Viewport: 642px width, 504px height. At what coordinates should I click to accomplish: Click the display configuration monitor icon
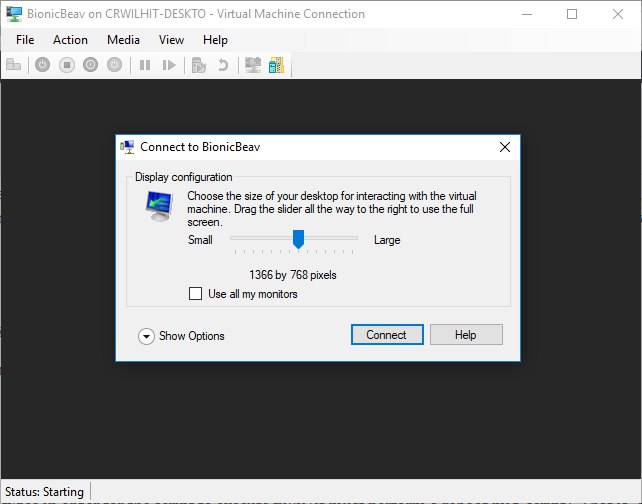(x=159, y=206)
